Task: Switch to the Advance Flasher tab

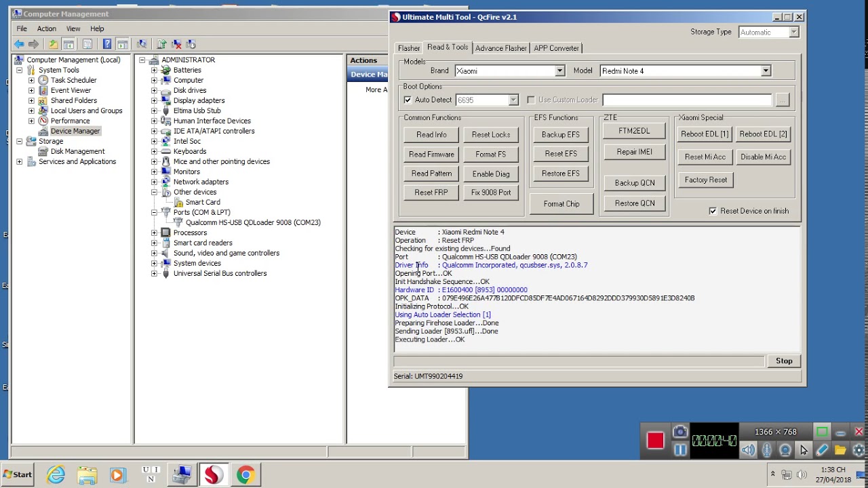Action: [500, 48]
